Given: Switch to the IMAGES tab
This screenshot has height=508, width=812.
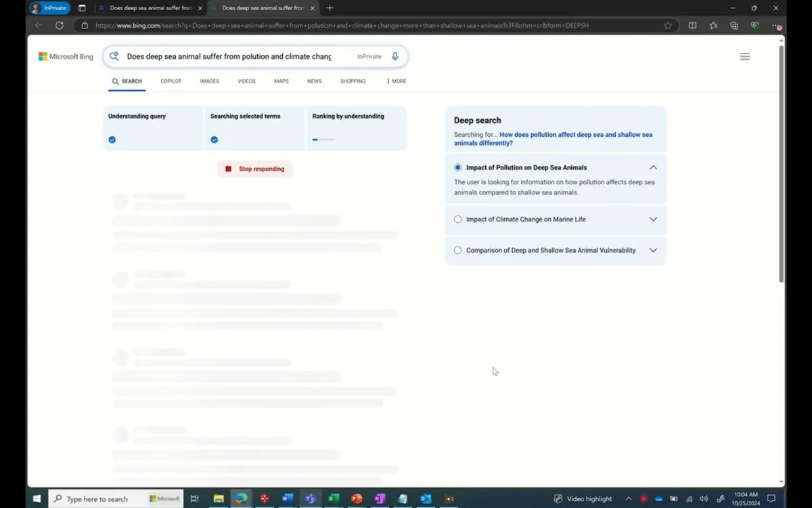Looking at the screenshot, I should click(x=209, y=81).
